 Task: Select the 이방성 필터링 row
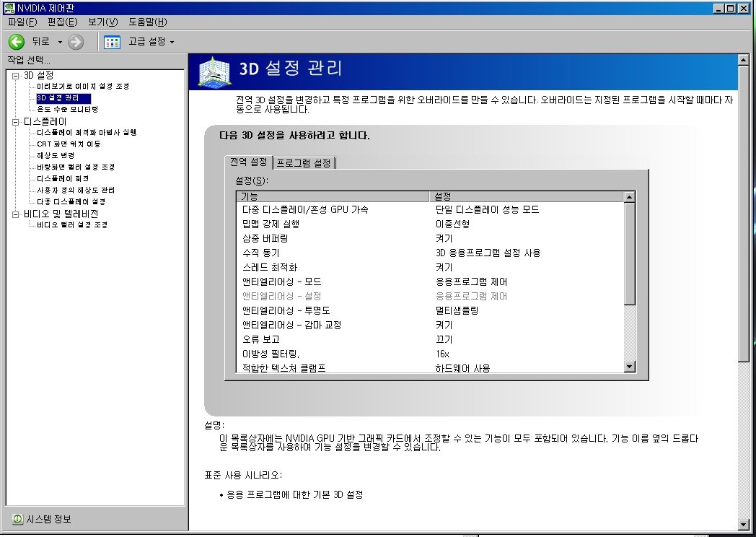430,354
